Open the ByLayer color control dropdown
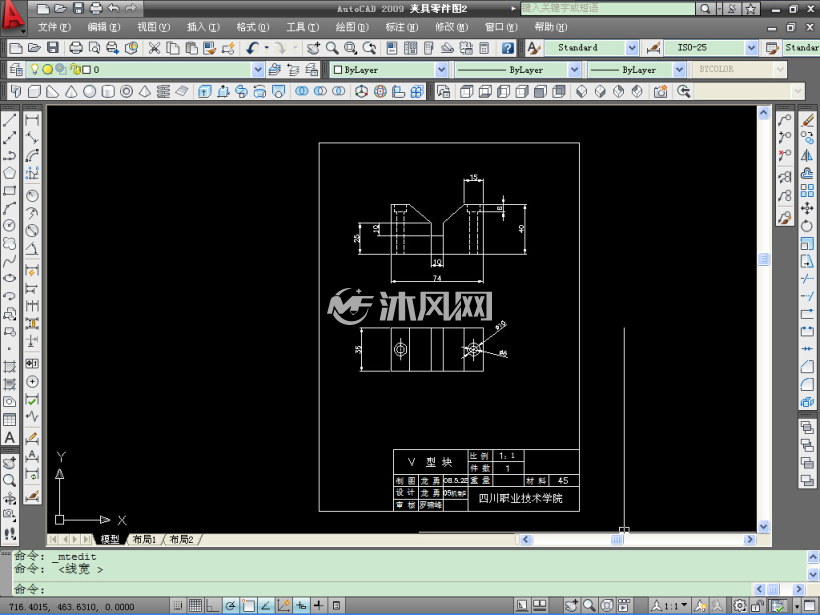 [x=442, y=70]
